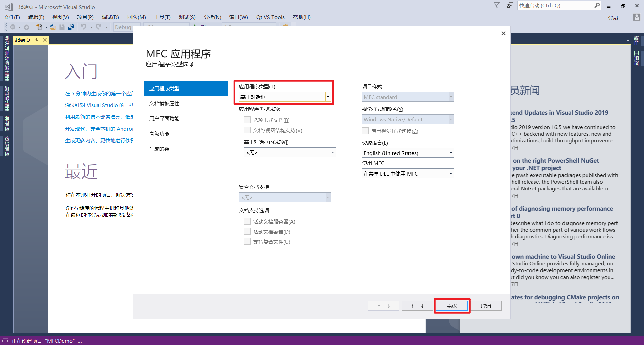Click the 下一步 button
The image size is (644, 345).
coord(418,306)
